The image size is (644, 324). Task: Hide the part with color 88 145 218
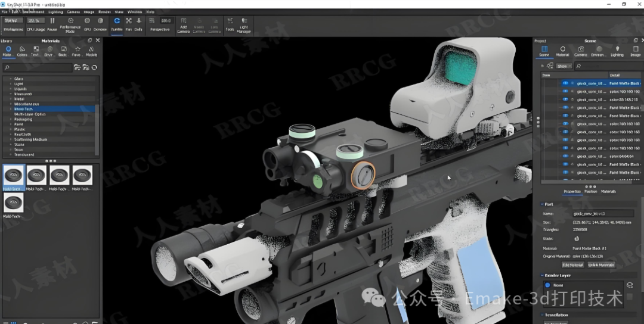point(565,99)
